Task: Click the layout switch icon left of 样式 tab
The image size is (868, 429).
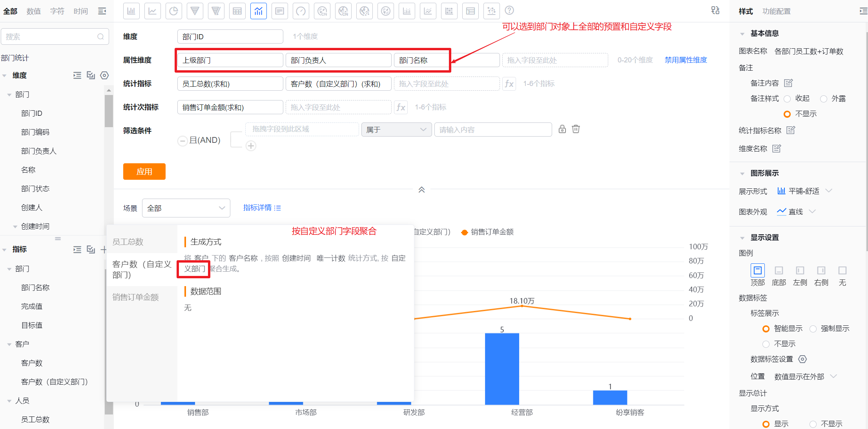Action: pos(715,10)
